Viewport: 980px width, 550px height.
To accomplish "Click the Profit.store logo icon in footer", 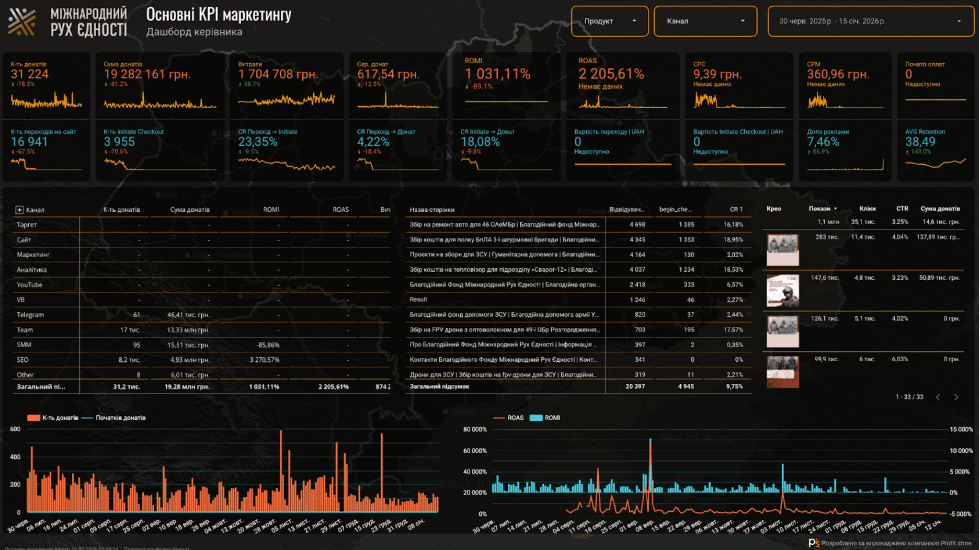I will (x=813, y=543).
